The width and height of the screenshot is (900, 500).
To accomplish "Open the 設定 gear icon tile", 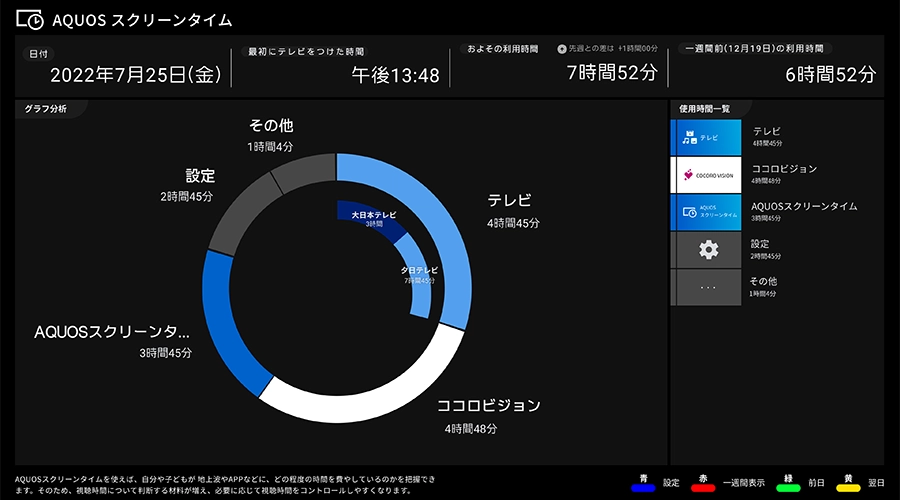I will tap(706, 250).
